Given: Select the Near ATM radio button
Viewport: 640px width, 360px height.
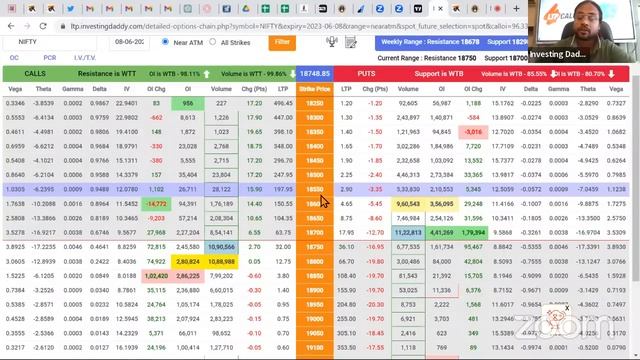Looking at the screenshot, I should click(x=165, y=42).
